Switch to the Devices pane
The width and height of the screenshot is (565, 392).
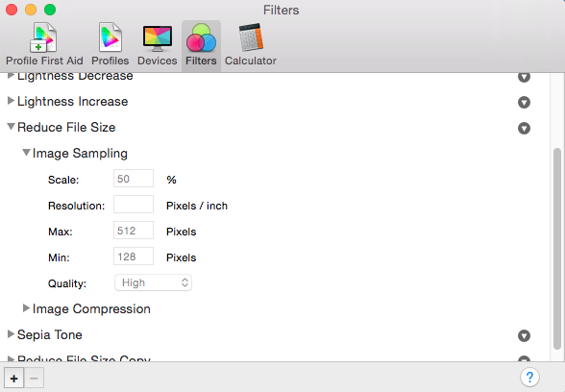click(158, 44)
